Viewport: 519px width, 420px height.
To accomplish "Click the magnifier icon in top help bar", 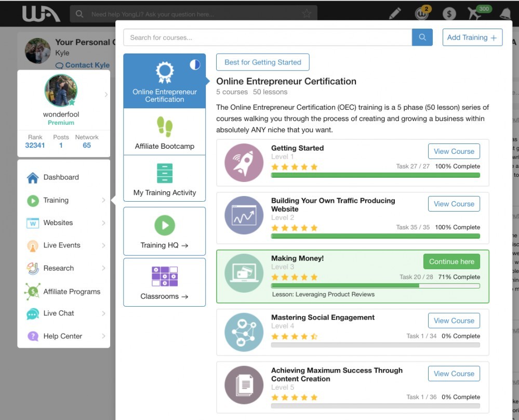I will [79, 14].
